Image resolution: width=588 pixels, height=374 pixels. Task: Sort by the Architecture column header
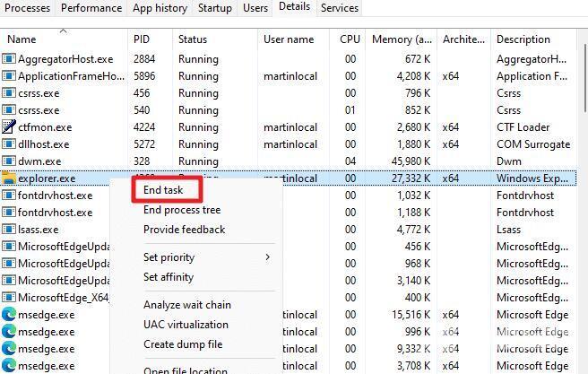463,39
